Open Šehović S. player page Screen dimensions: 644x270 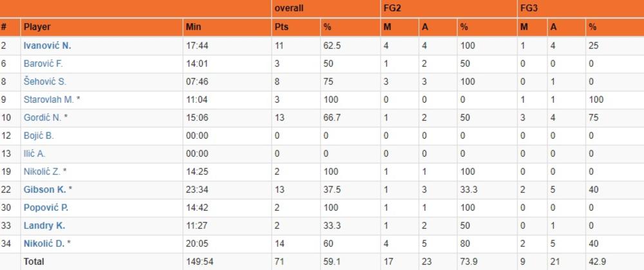[44, 82]
